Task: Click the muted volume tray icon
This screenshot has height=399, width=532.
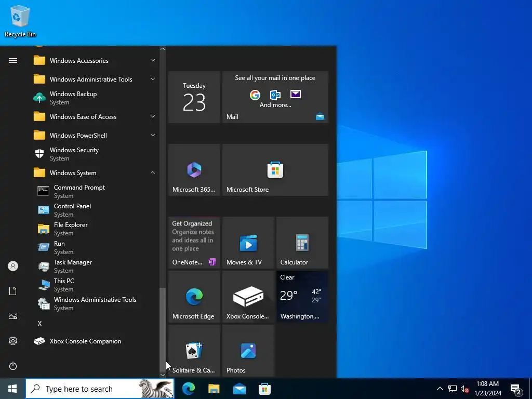Action: click(x=464, y=389)
